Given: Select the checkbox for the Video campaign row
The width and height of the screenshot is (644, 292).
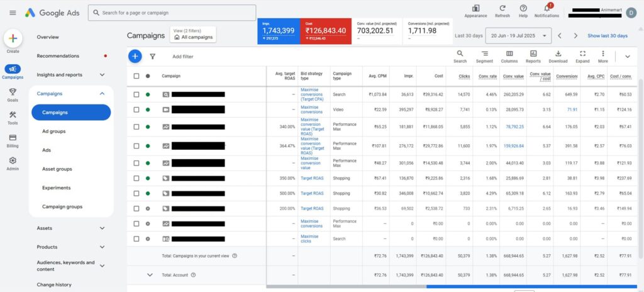Looking at the screenshot, I should [136, 109].
